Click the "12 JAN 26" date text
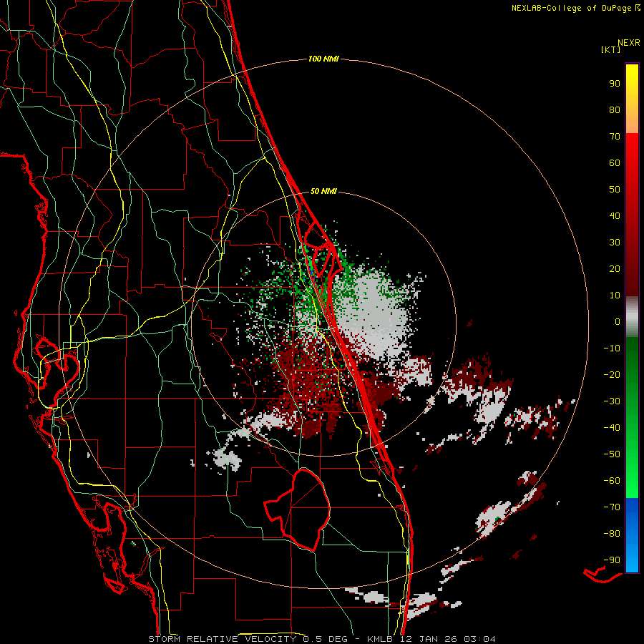The image size is (644, 644). 428,639
